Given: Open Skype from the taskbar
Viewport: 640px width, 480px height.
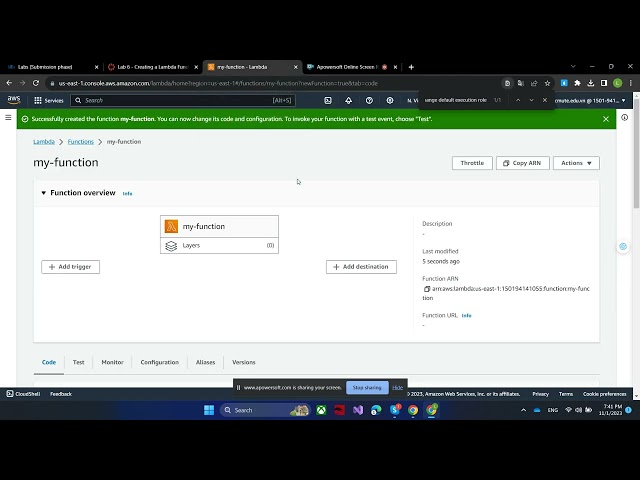Looking at the screenshot, I should tap(395, 410).
